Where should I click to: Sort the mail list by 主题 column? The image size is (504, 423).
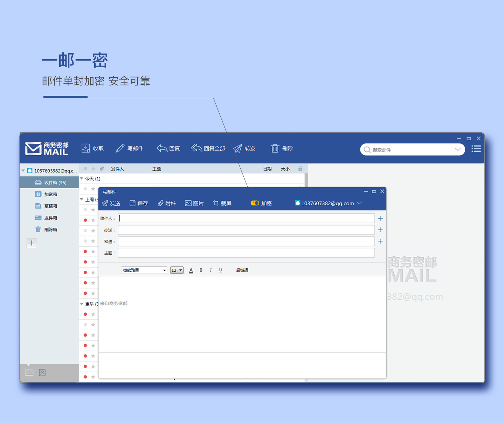point(157,169)
